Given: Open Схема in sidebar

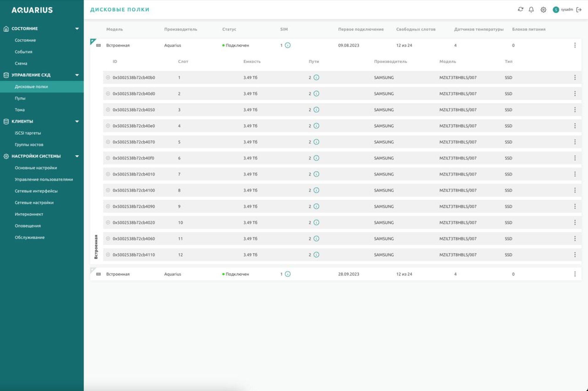Looking at the screenshot, I should (21, 64).
